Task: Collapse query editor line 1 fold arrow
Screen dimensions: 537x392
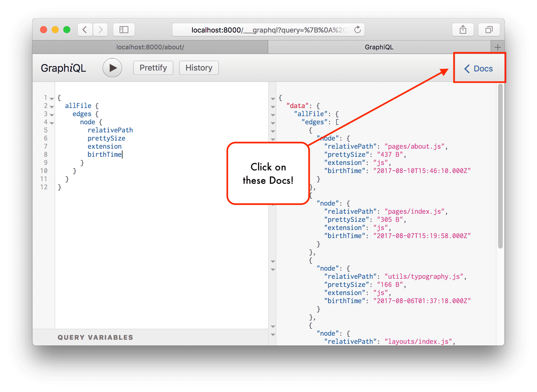Action: [52, 99]
